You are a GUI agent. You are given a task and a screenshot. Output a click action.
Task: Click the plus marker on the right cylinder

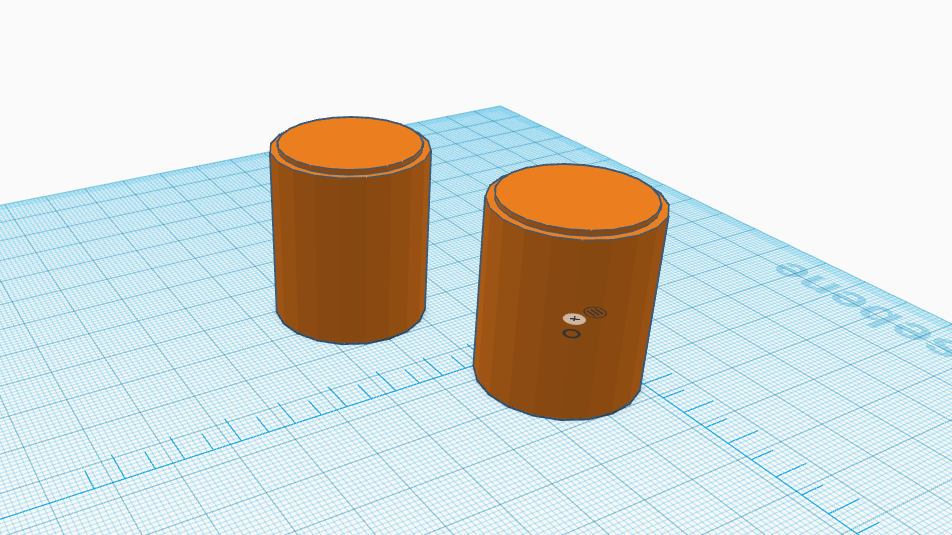(x=574, y=319)
